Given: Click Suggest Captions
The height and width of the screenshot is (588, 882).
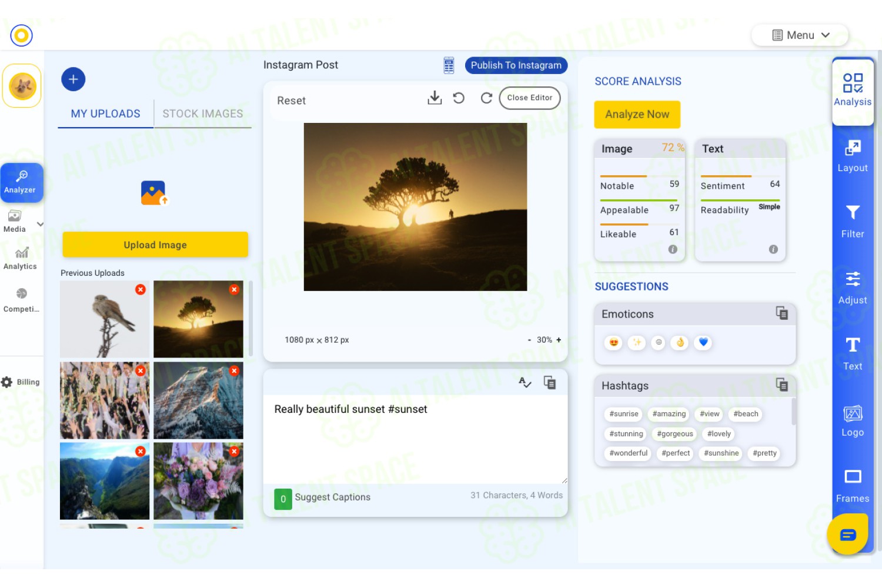Looking at the screenshot, I should pyautogui.click(x=333, y=497).
